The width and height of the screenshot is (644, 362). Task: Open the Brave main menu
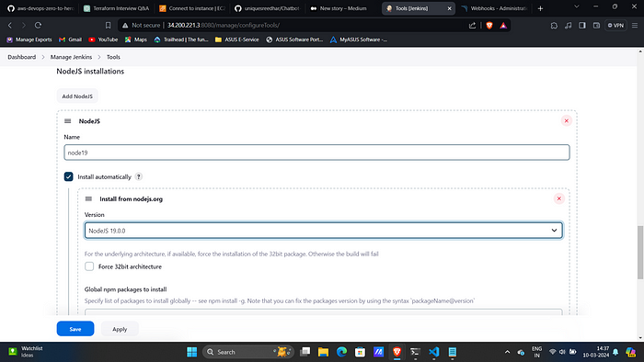click(x=635, y=26)
